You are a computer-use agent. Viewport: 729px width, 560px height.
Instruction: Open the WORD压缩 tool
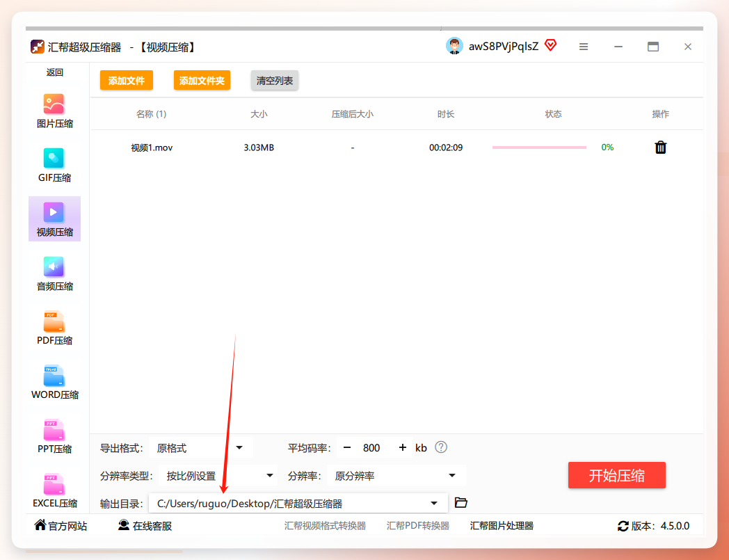pos(54,382)
